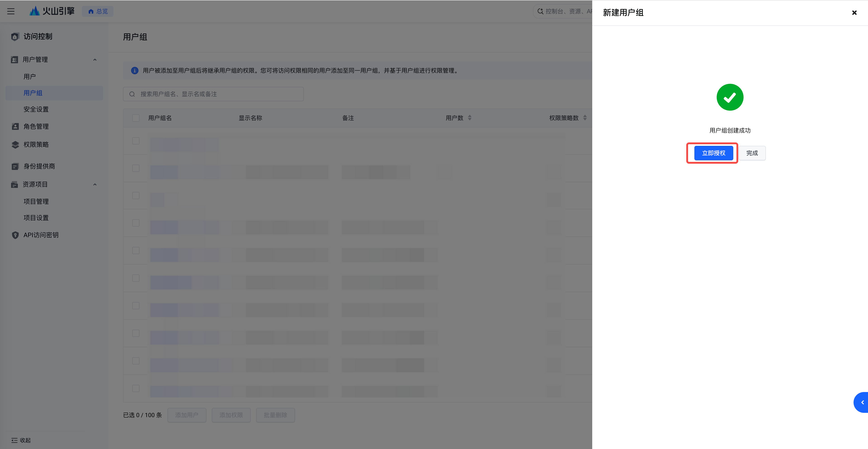Check the second row checkbox
868x449 pixels.
click(x=136, y=168)
